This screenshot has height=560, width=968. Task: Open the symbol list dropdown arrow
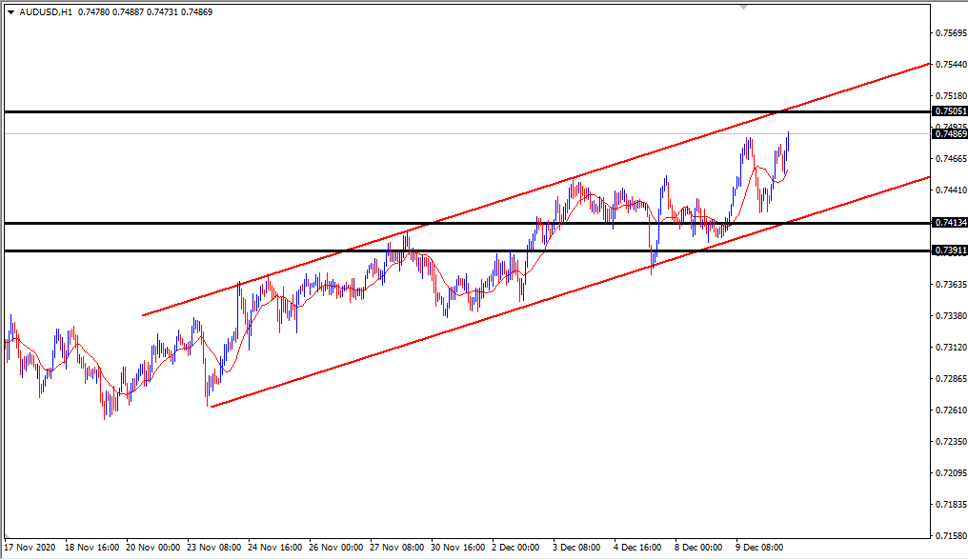(11, 13)
